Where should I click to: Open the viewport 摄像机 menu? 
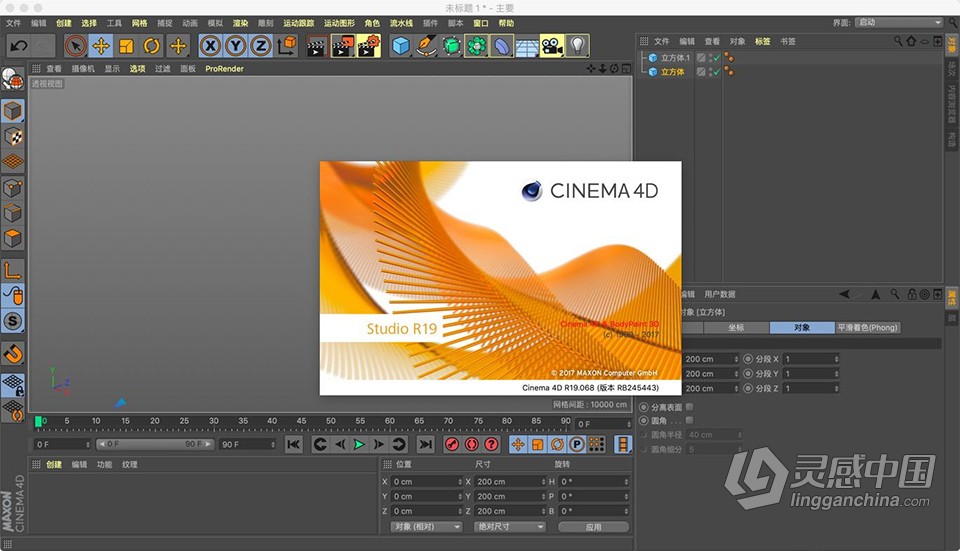pyautogui.click(x=83, y=69)
